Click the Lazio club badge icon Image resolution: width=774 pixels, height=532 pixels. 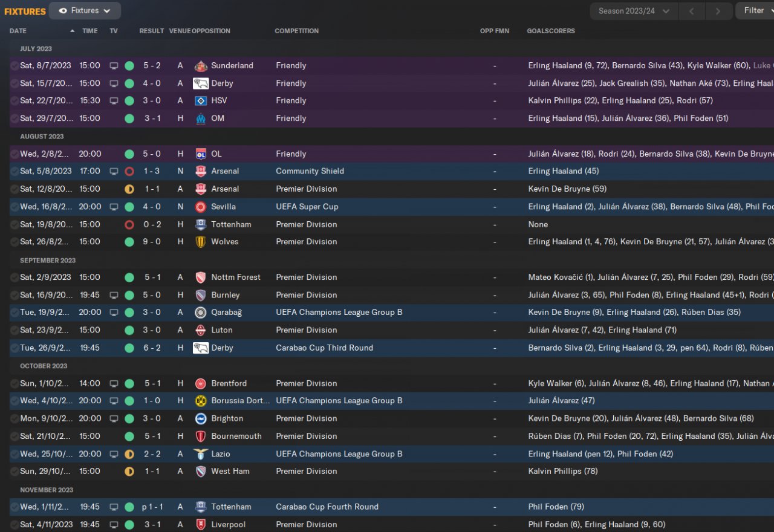coord(201,454)
